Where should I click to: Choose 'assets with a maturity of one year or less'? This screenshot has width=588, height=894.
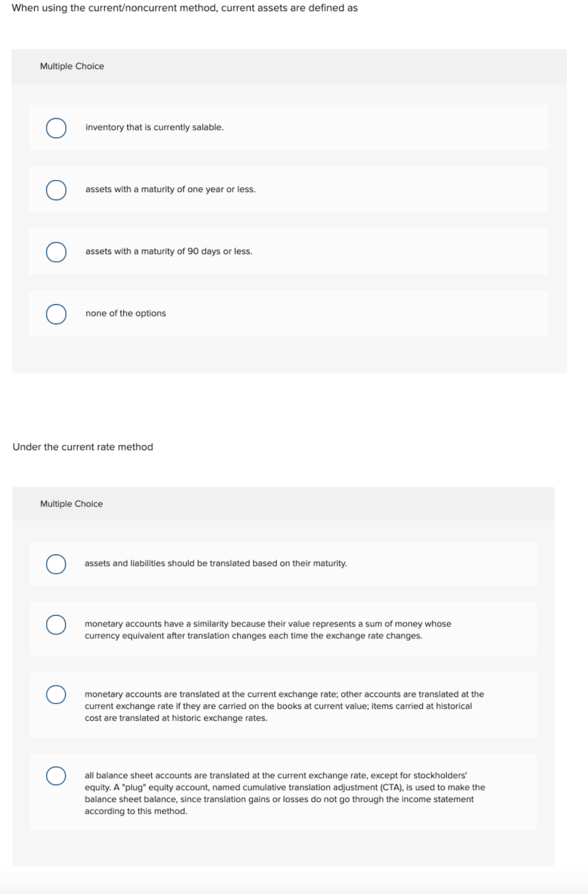pyautogui.click(x=56, y=190)
